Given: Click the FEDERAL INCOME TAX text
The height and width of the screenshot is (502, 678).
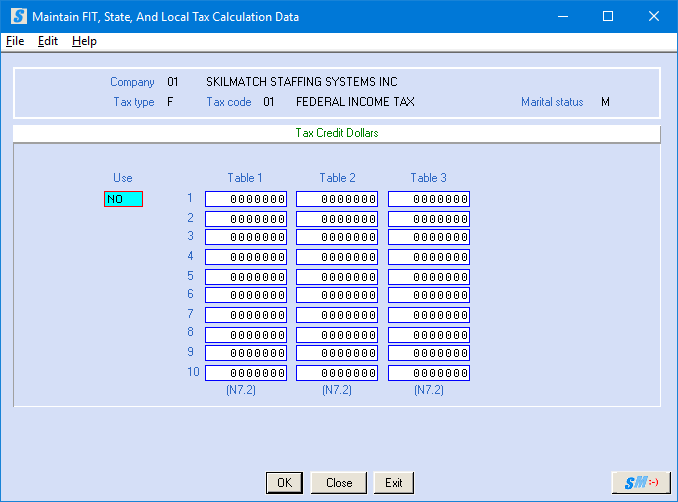Looking at the screenshot, I should pos(355,102).
